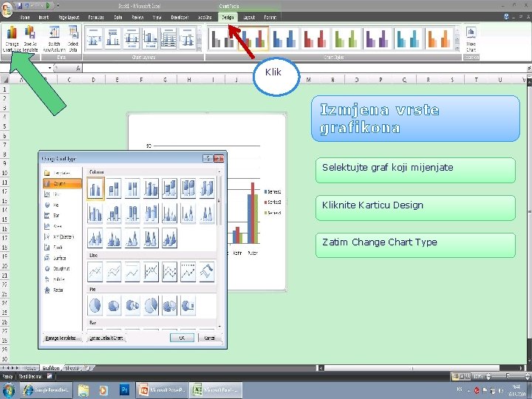Click Switch Row/Column icon

coord(54,38)
